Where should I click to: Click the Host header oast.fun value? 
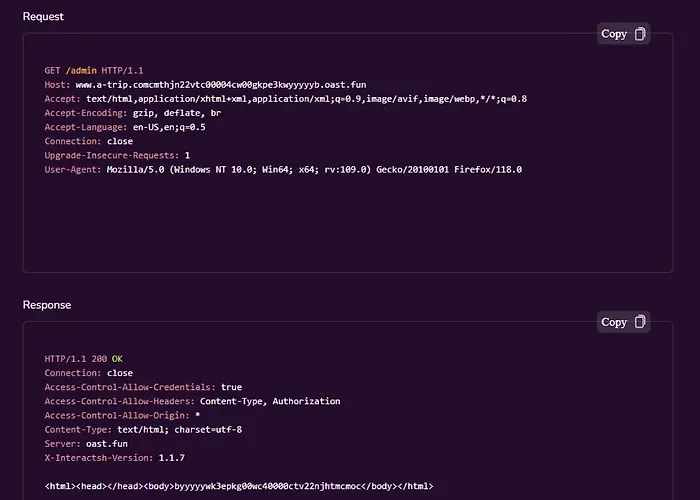click(221, 85)
